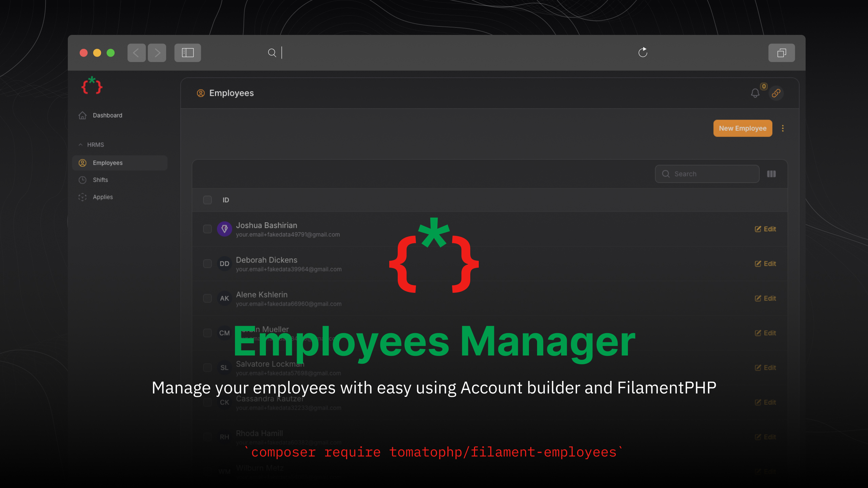This screenshot has width=868, height=488.
Task: Check Joshua Bashirian's row checkbox
Action: pyautogui.click(x=207, y=229)
